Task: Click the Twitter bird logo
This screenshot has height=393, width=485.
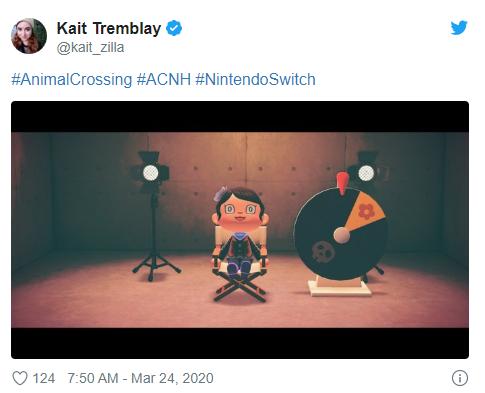Action: [459, 28]
